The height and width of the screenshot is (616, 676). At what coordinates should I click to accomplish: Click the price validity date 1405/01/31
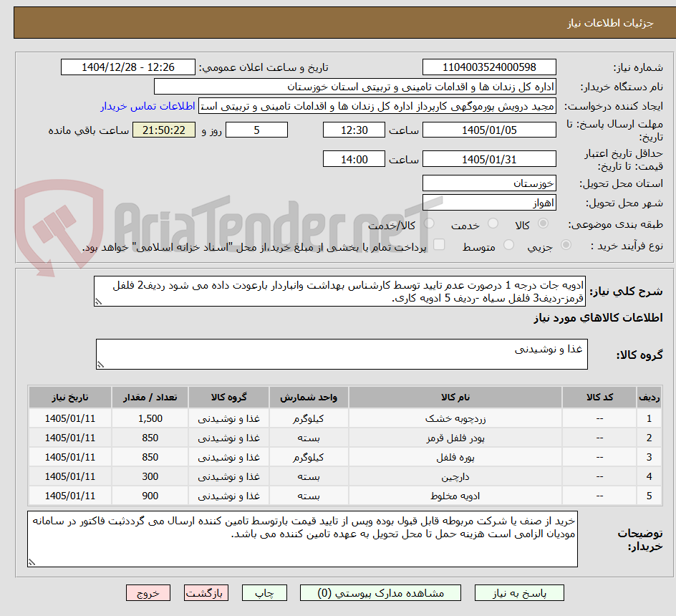coord(489,159)
